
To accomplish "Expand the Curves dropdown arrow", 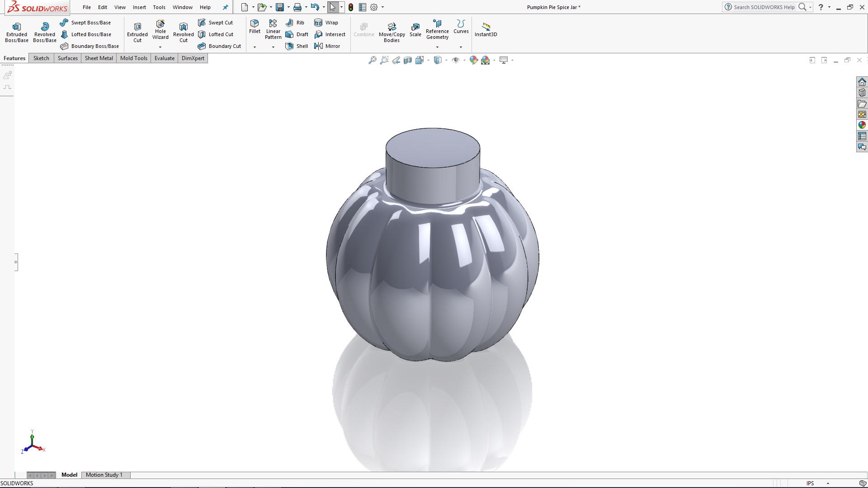I will pos(461,47).
